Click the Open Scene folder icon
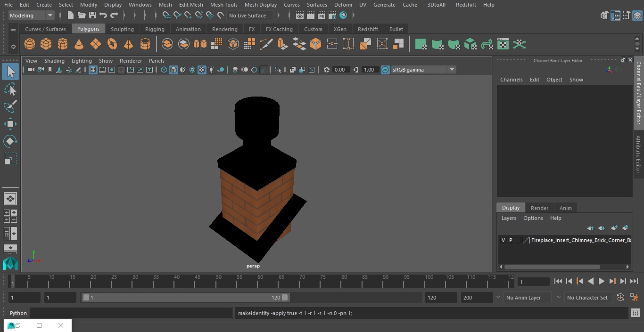This screenshot has width=644, height=332. 82,16
